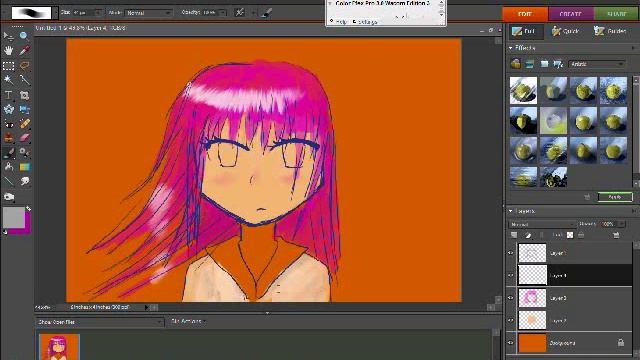Image resolution: width=640 pixels, height=360 pixels.
Task: Select the Cookie Cutter tool
Action: coord(8,109)
